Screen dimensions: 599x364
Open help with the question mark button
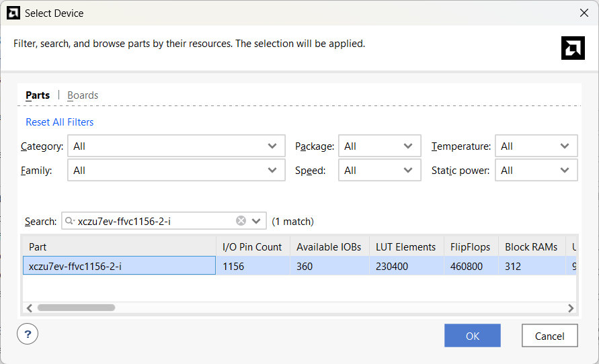(28, 334)
